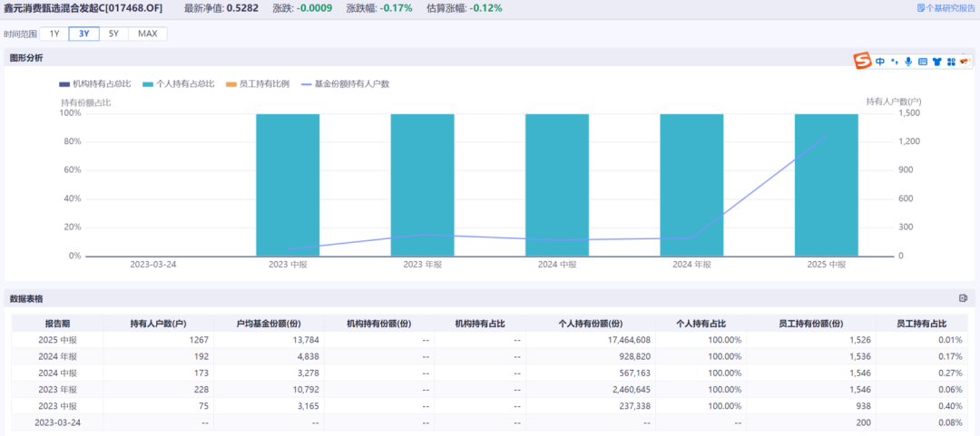This screenshot has height=436, width=980.
Task: Open Sogou skin shirt icon
Action: click(936, 62)
